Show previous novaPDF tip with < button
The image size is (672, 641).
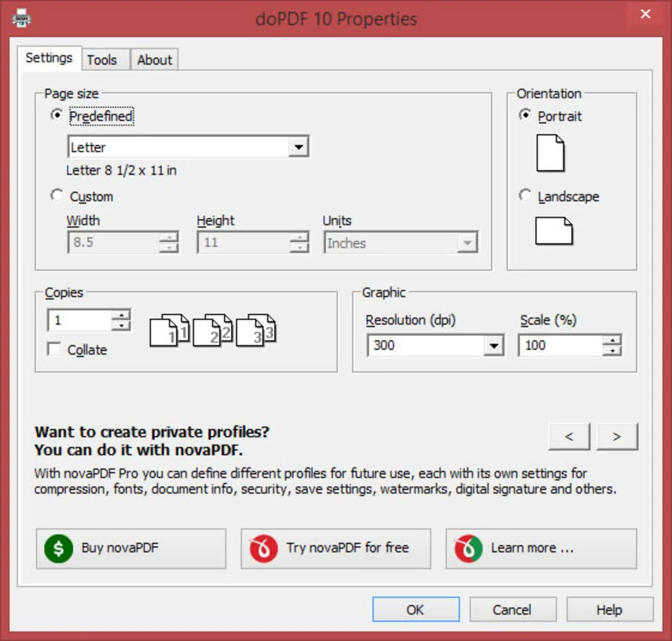coord(569,437)
